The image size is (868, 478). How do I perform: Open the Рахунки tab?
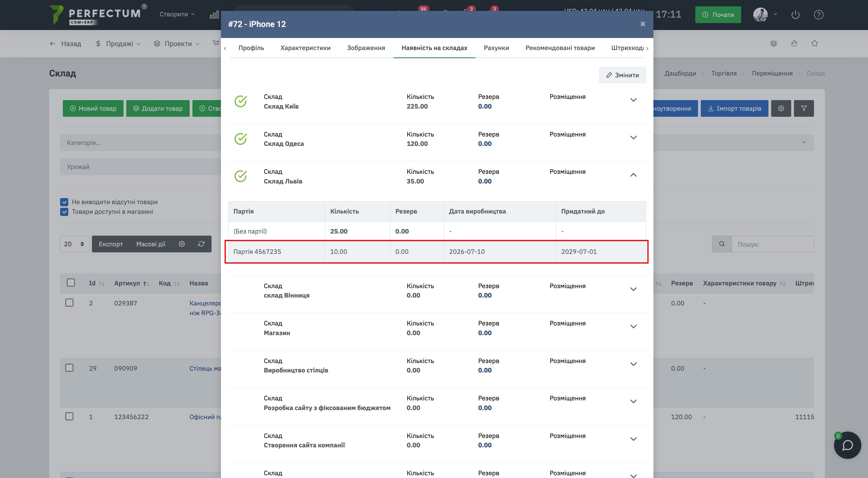(496, 48)
